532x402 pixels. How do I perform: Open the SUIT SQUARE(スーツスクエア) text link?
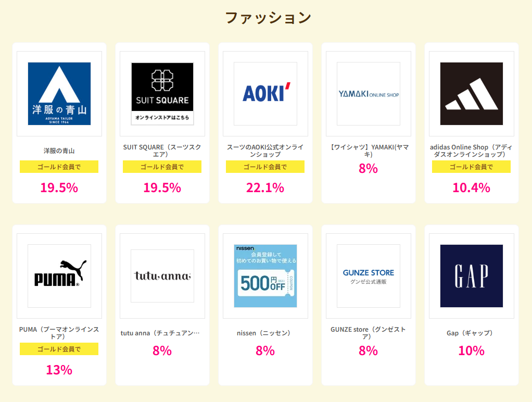(x=162, y=150)
